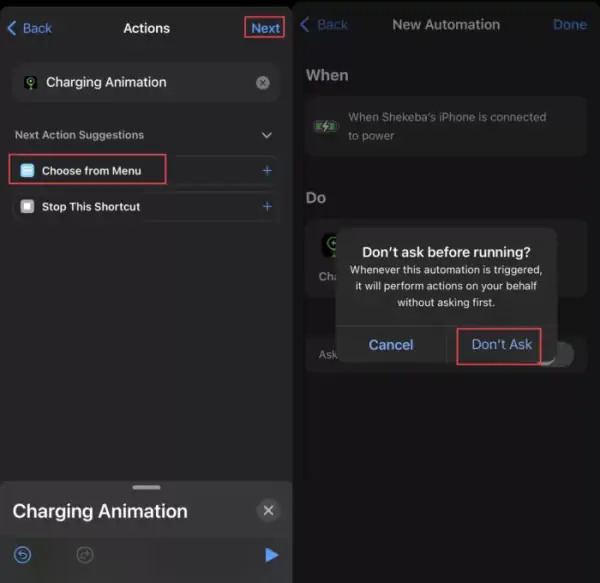This screenshot has height=583, width=600.
Task: Remove the Charging Animation action
Action: pos(262,83)
